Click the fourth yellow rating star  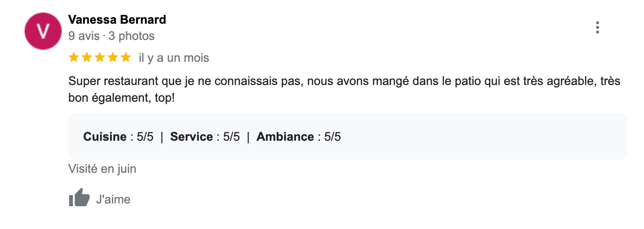click(x=113, y=58)
